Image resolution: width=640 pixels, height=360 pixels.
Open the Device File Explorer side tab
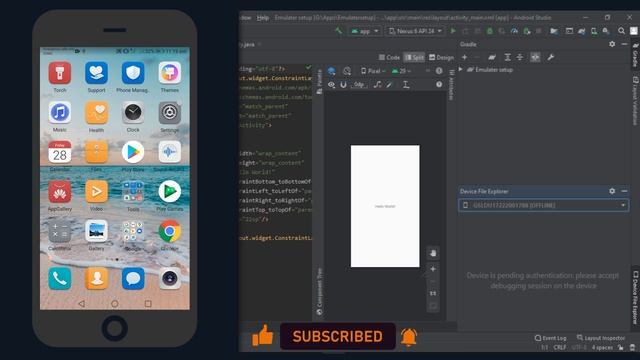(635, 298)
